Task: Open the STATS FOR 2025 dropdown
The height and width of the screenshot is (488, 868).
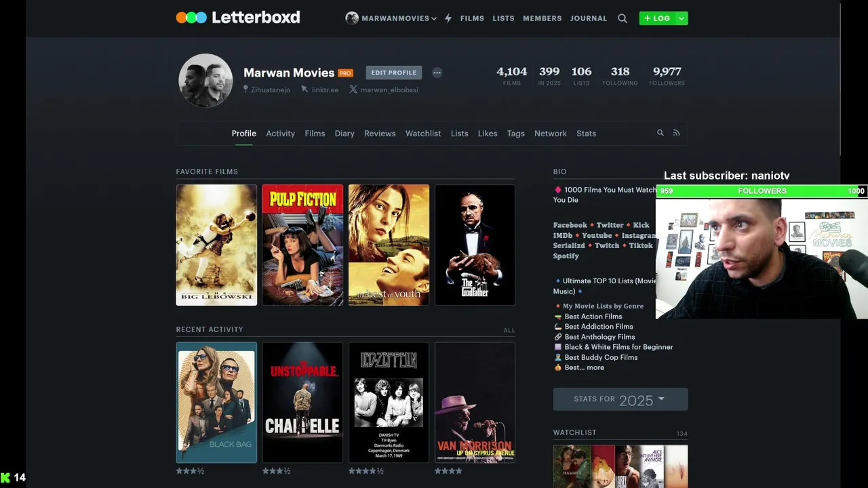Action: (x=620, y=399)
